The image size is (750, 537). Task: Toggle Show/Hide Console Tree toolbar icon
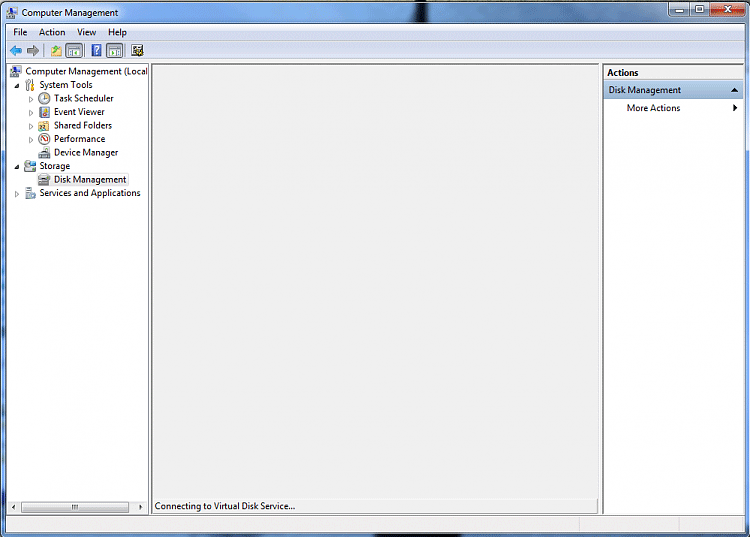(x=74, y=50)
